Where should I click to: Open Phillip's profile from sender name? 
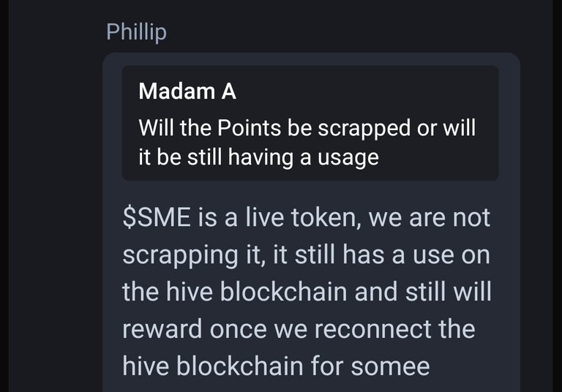click(137, 32)
